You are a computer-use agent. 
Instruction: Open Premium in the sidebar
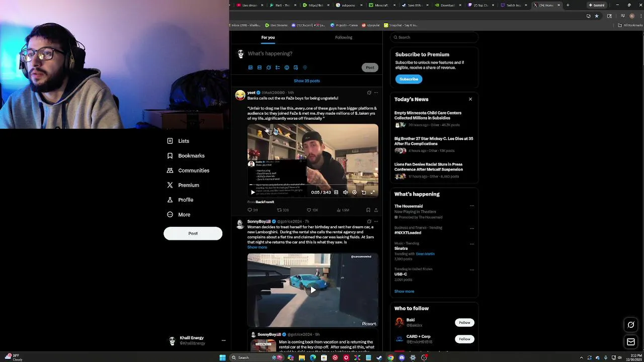(x=183, y=185)
